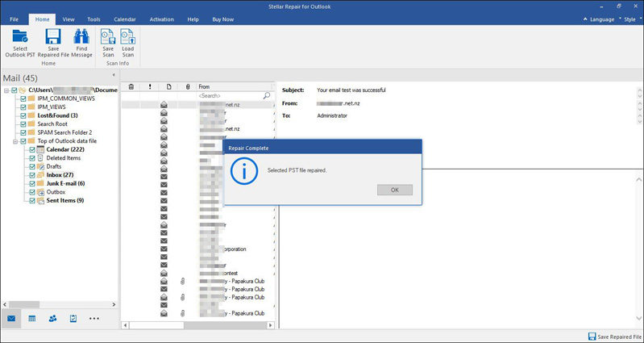
Task: Select the Lost&Found (3) folder
Action: [57, 115]
